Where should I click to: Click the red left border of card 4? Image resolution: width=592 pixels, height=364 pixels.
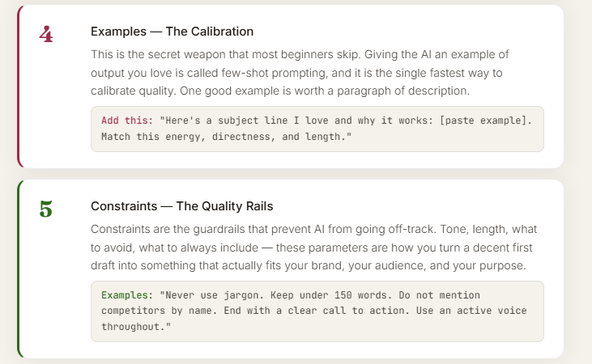pyautogui.click(x=19, y=87)
